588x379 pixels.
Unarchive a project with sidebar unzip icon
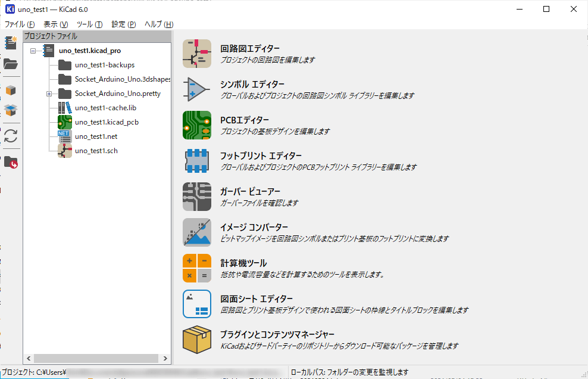(x=11, y=110)
